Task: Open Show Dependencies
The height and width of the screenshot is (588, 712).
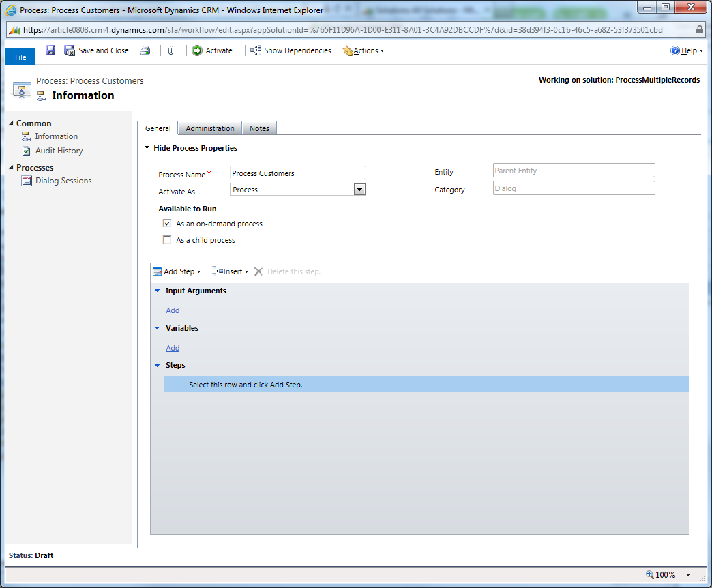Action: click(291, 50)
